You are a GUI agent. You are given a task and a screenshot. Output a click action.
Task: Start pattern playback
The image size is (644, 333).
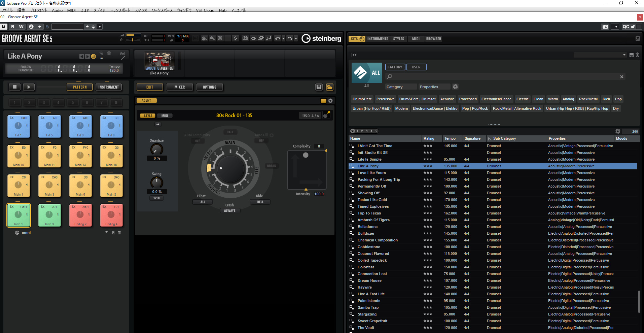coord(29,87)
